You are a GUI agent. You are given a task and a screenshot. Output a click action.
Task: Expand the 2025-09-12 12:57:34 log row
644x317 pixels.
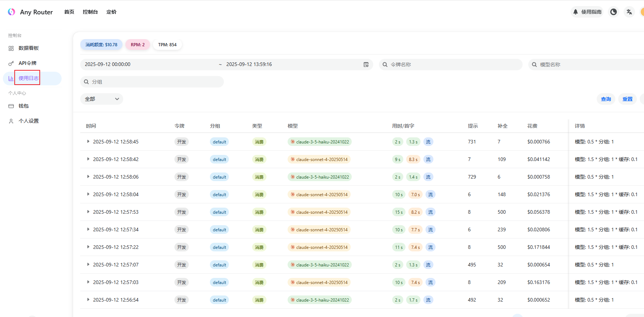pos(88,230)
